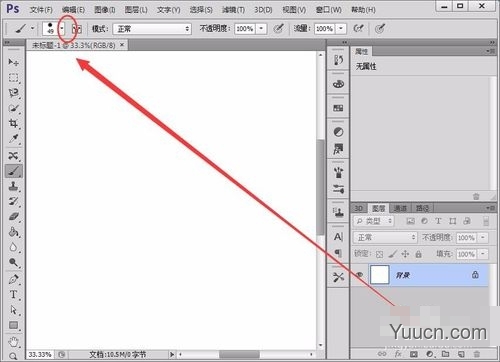Image resolution: width=500 pixels, height=362 pixels.
Task: Hide the 背景 layer with eye icon
Action: [360, 275]
